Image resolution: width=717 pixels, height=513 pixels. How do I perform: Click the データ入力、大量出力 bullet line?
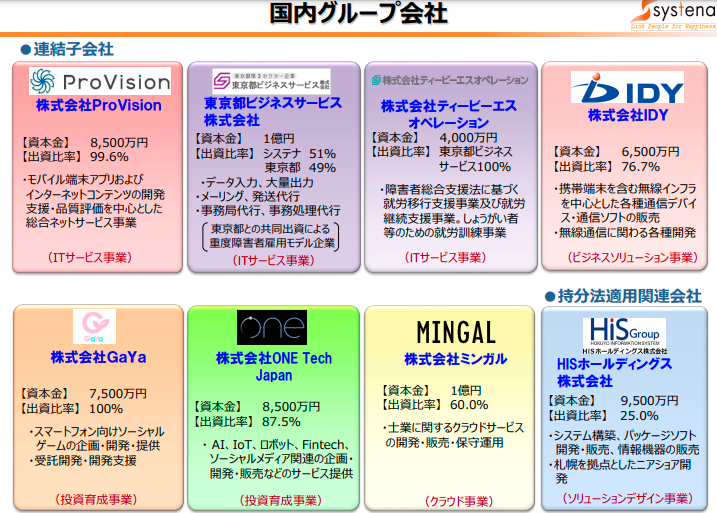coord(257,182)
